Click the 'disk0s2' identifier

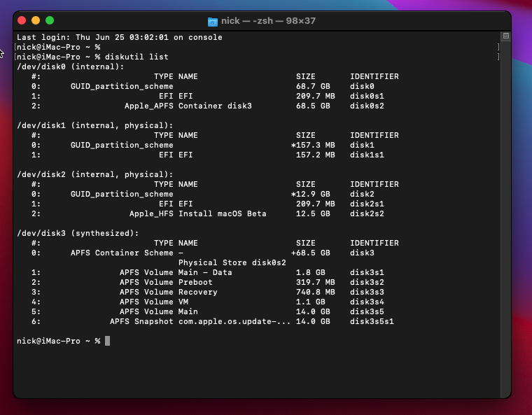coord(367,106)
